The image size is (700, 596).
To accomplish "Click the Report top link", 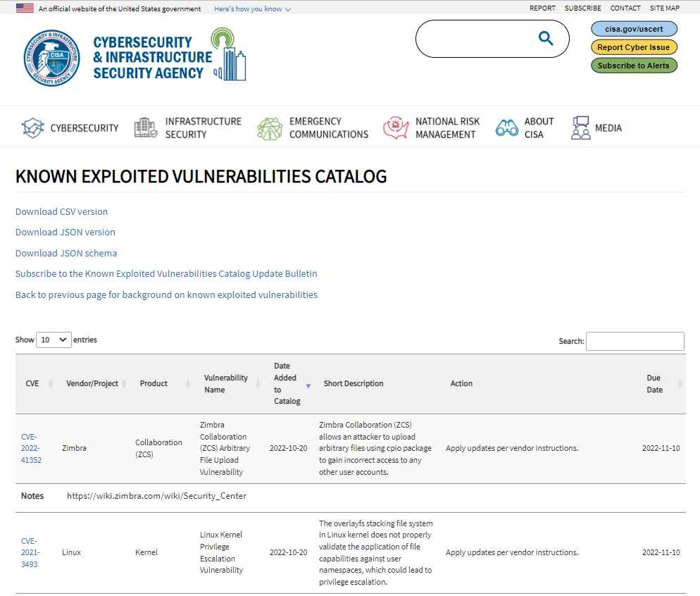I will (x=542, y=8).
